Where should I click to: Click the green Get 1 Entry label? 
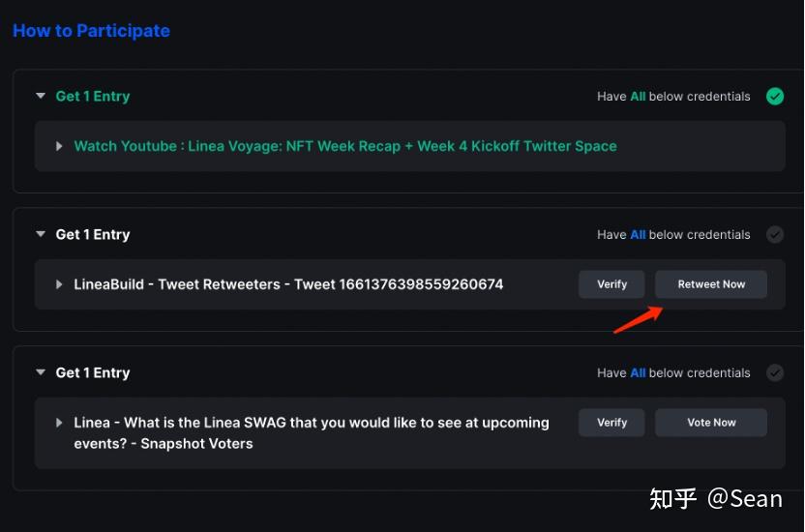[93, 97]
